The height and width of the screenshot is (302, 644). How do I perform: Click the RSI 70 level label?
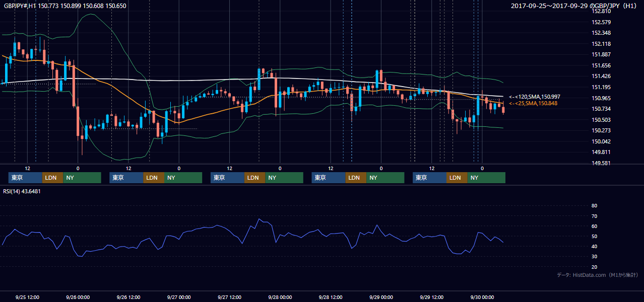[594, 216]
